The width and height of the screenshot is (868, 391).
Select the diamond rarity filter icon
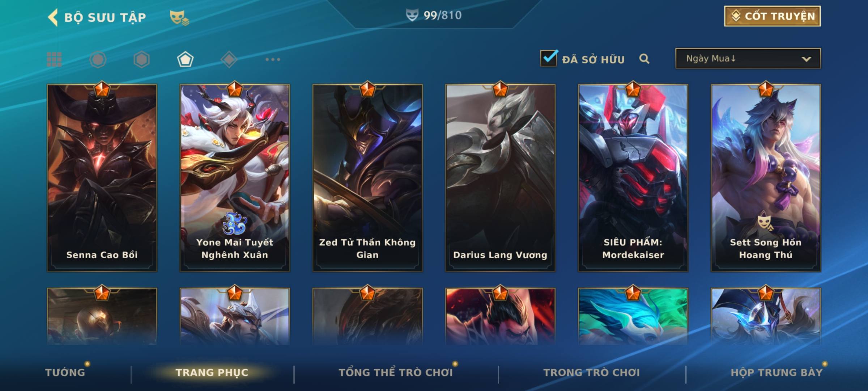coord(229,59)
